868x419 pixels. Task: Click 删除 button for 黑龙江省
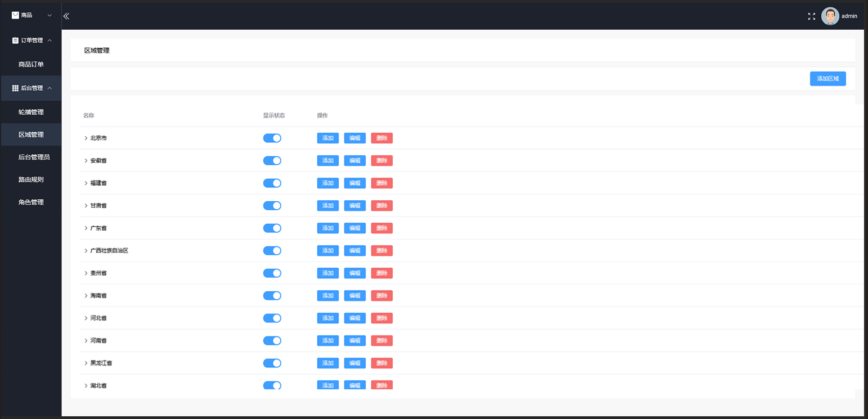(x=382, y=363)
